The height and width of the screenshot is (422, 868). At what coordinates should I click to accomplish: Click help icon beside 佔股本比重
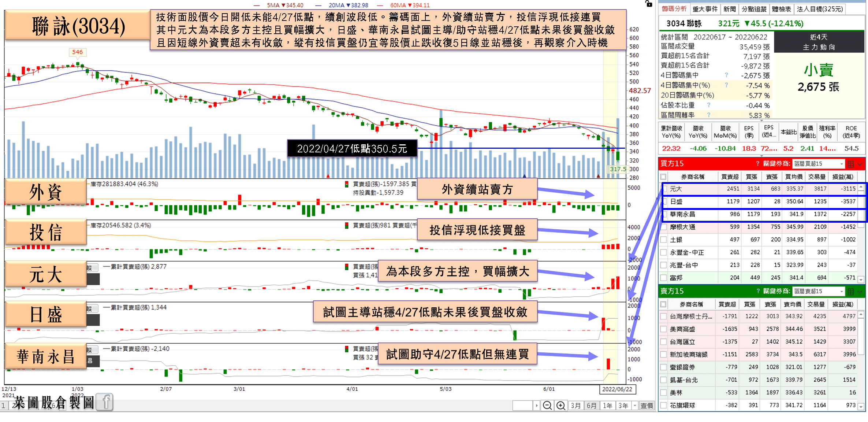tap(709, 105)
